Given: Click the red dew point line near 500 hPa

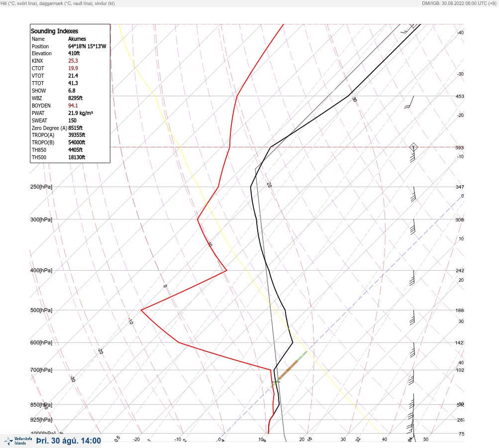Looking at the screenshot, I should tap(141, 310).
